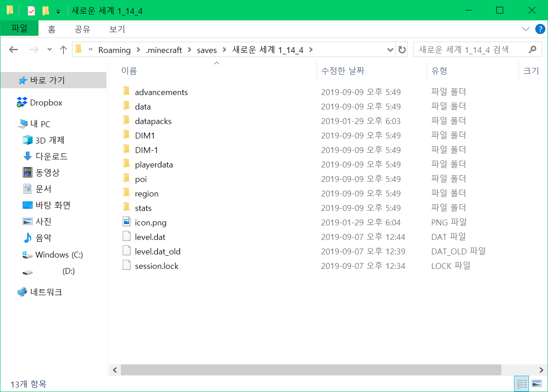This screenshot has height=392, width=548.
Task: Navigate to .minecraft in address bar
Action: coord(163,50)
